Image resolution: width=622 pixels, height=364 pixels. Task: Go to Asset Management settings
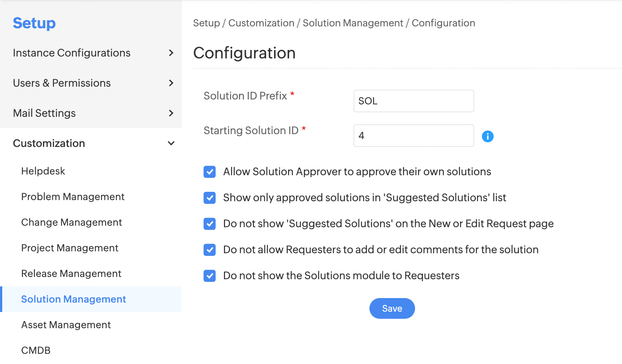(x=66, y=325)
